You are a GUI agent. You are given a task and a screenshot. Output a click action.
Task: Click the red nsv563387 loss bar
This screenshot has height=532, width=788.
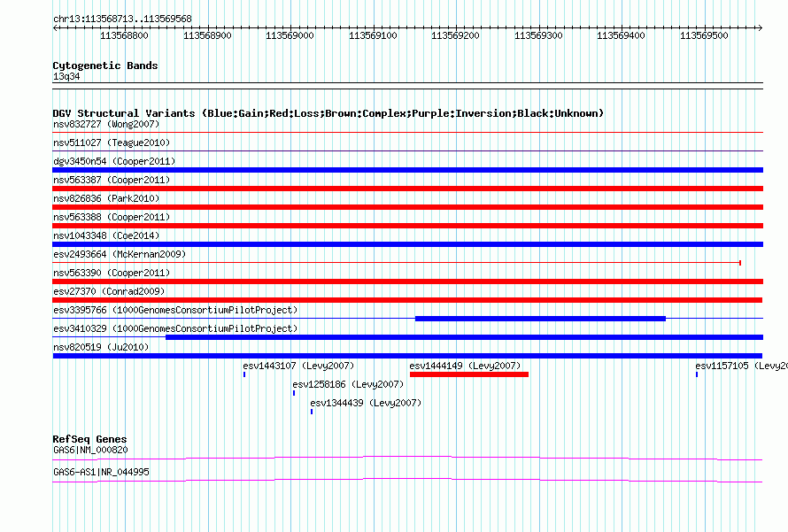pyautogui.click(x=407, y=189)
